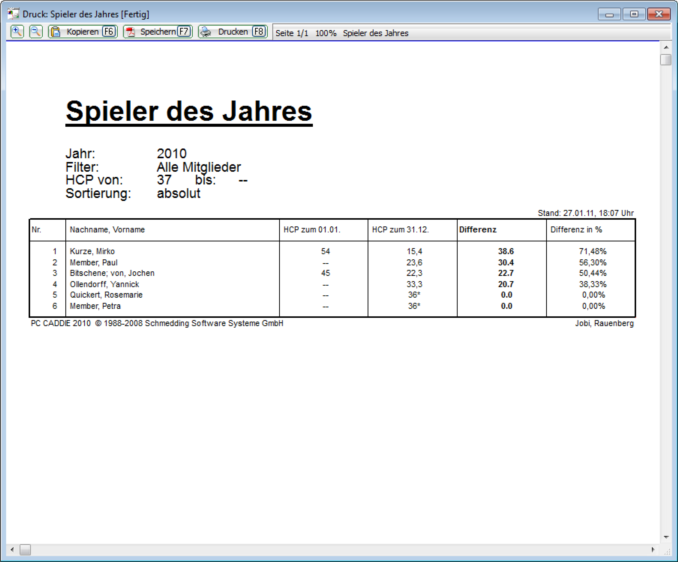This screenshot has height=562, width=678.
Task: Select row 'Ollendorff, Yannick'
Action: tap(333, 284)
